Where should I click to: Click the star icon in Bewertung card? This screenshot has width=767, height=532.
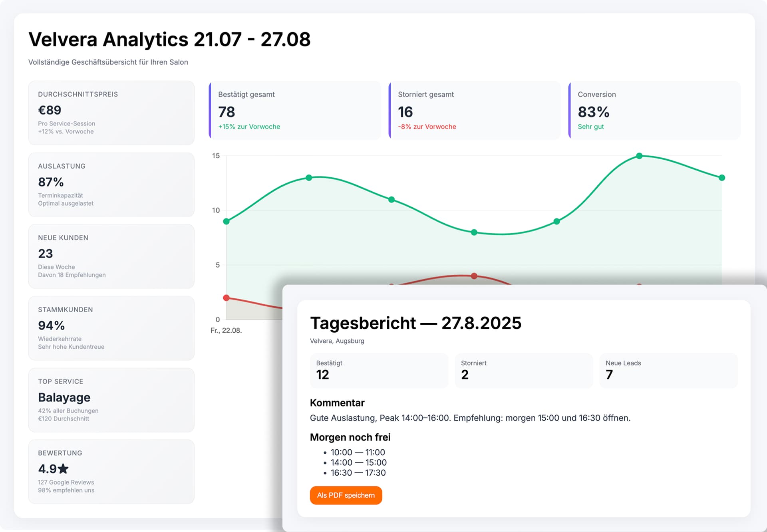pos(63,468)
